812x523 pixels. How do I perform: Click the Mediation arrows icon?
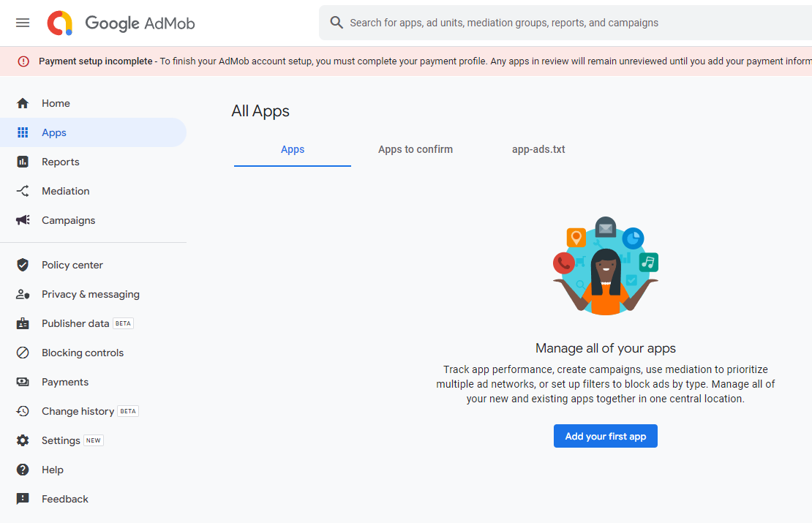coord(23,191)
